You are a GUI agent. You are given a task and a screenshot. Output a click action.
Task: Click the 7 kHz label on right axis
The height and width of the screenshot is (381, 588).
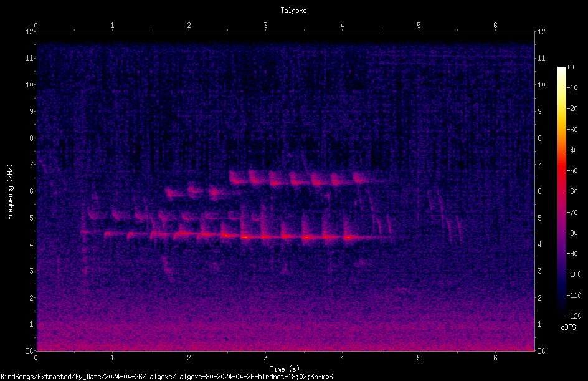click(539, 165)
